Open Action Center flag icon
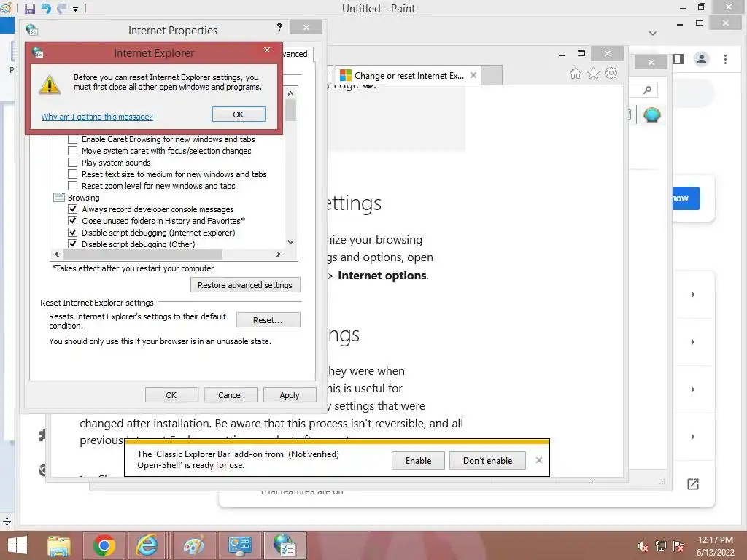 click(x=678, y=546)
